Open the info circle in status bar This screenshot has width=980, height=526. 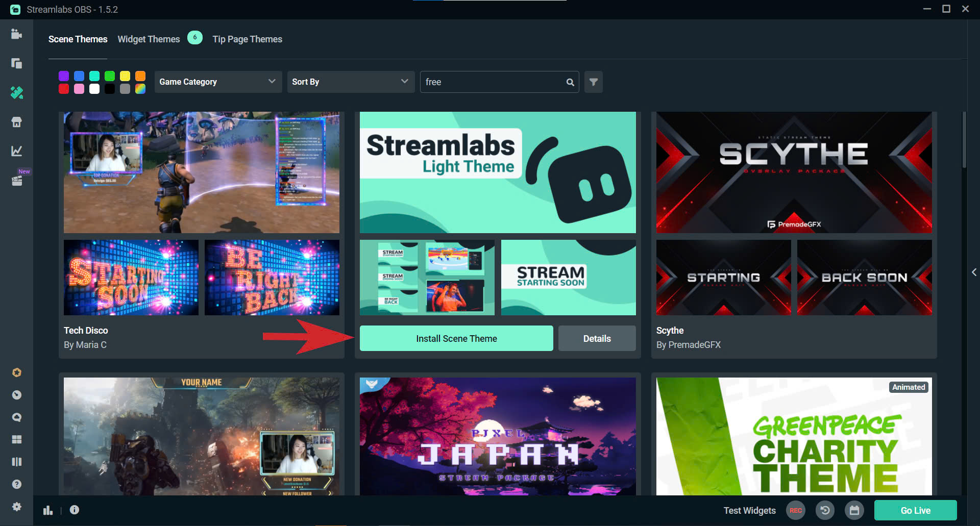[75, 510]
